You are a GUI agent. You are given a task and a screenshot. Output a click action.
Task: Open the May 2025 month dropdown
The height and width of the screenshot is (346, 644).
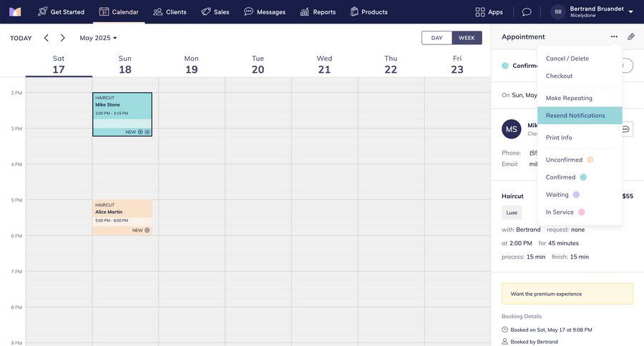pyautogui.click(x=98, y=38)
